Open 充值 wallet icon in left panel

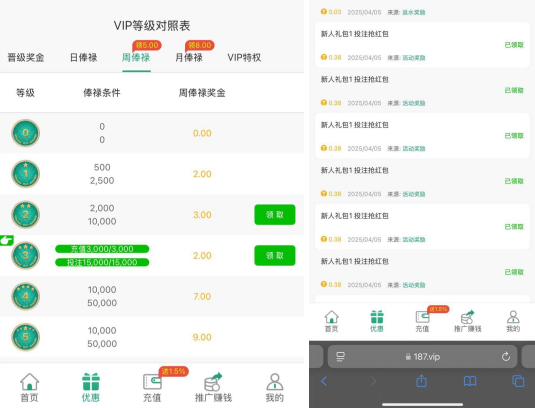[152, 382]
